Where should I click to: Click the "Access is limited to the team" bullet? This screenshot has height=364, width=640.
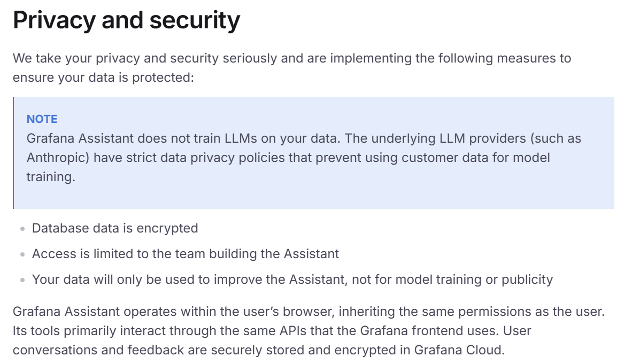point(107,254)
